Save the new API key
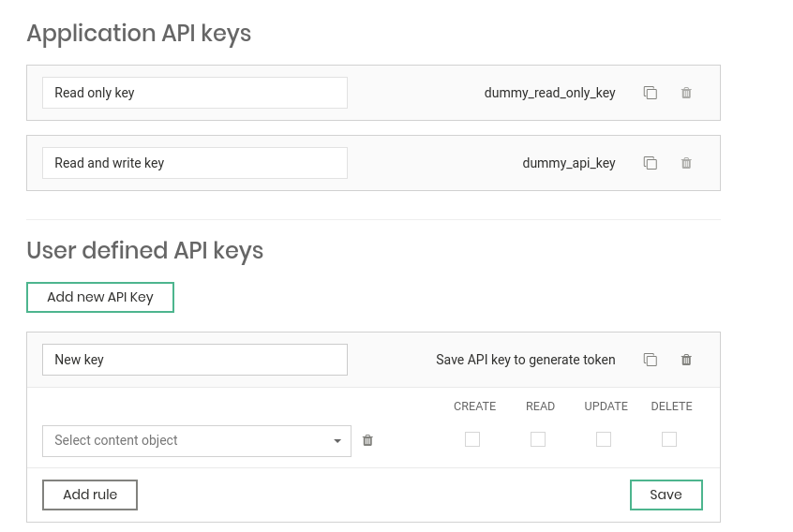The width and height of the screenshot is (793, 532). coord(666,495)
